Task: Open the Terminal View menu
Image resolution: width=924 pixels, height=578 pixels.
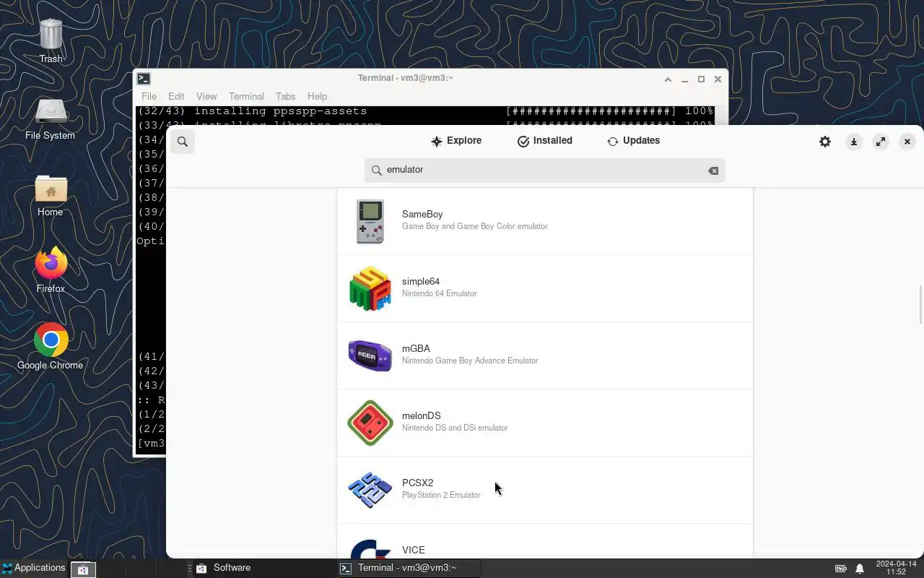Action: (206, 96)
